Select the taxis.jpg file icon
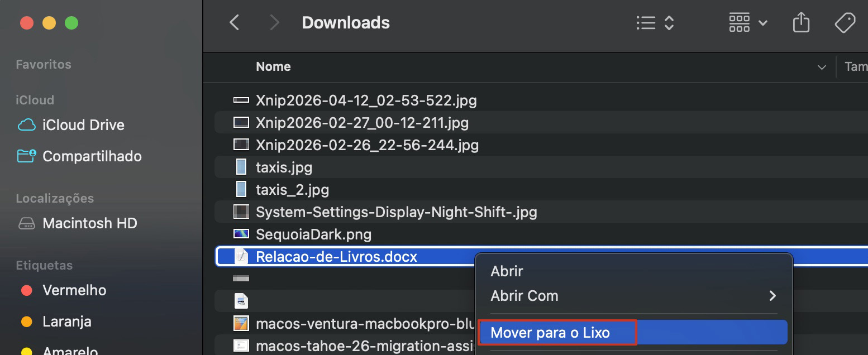This screenshot has height=355, width=868. pos(241,167)
